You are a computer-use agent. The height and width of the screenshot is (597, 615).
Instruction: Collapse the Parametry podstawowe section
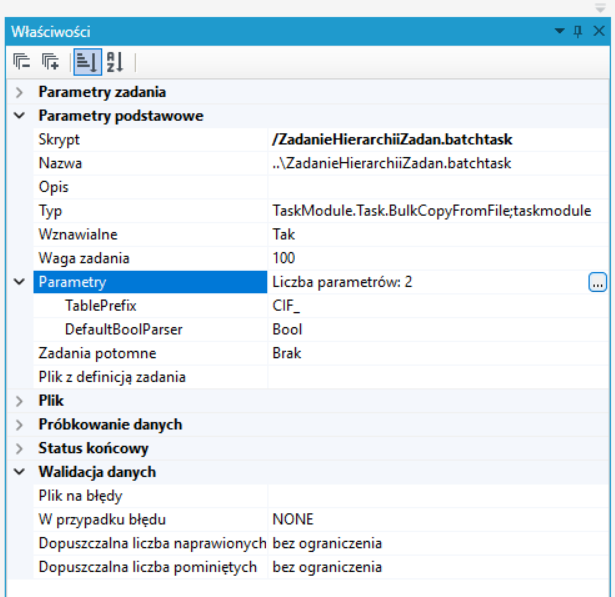19,116
